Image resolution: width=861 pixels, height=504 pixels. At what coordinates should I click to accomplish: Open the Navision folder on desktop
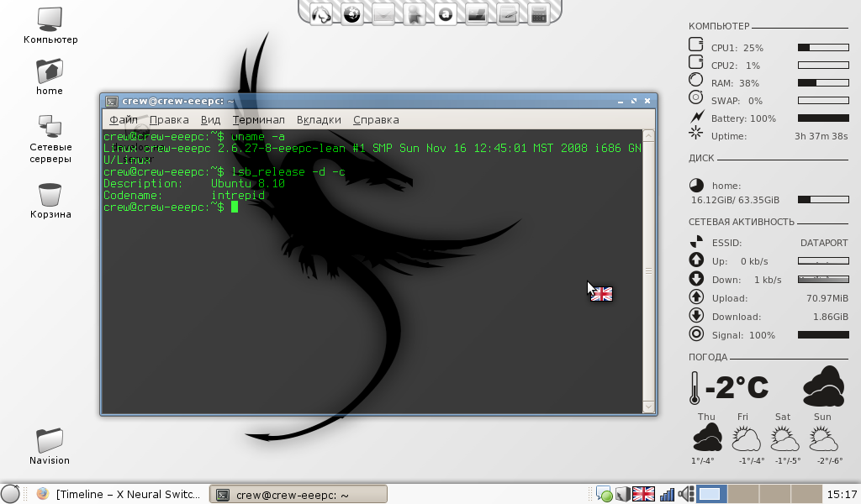coord(50,446)
